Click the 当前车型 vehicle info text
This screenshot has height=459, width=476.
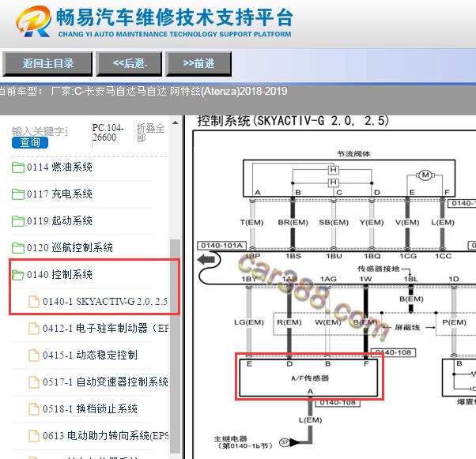click(144, 91)
